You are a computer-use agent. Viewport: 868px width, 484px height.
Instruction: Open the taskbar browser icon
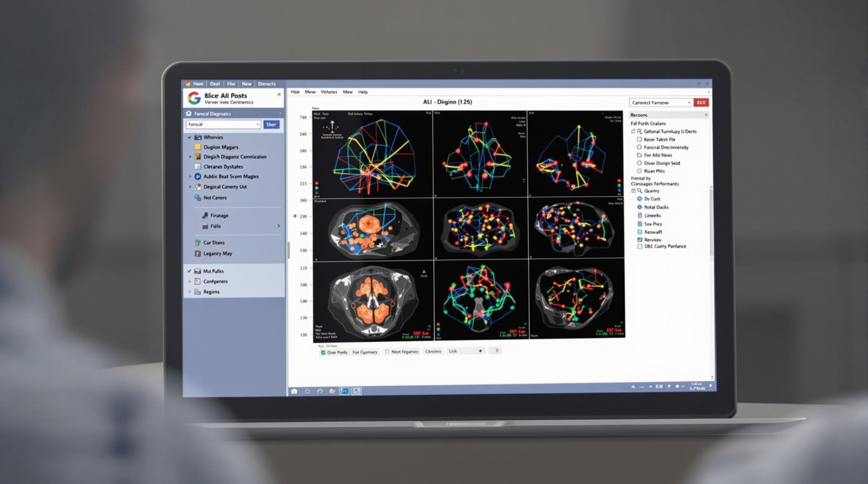pyautogui.click(x=320, y=391)
